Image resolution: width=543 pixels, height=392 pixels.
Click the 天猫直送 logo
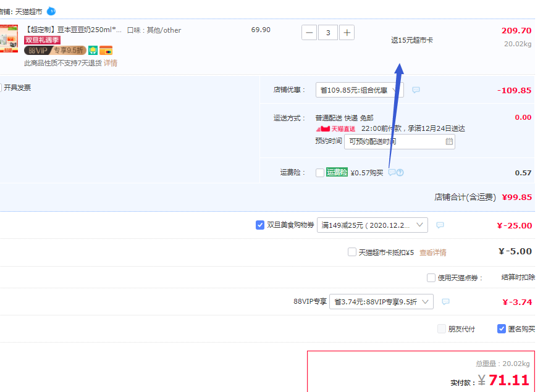click(335, 128)
